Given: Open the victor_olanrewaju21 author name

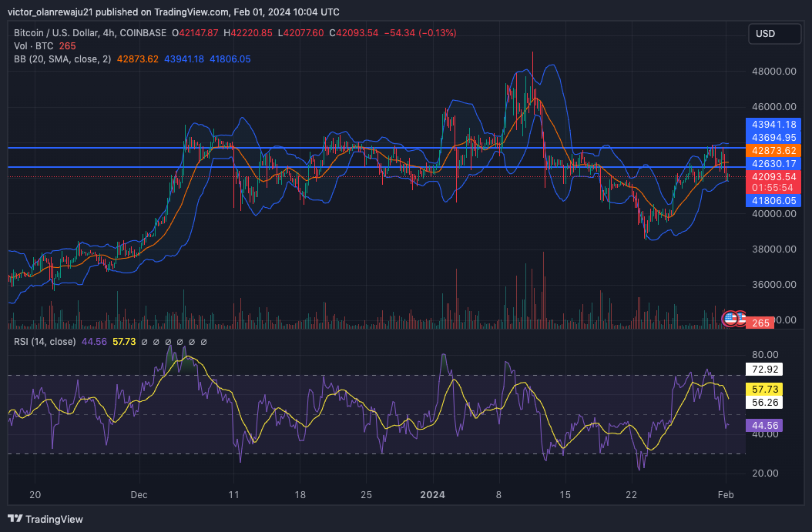Looking at the screenshot, I should (x=50, y=12).
